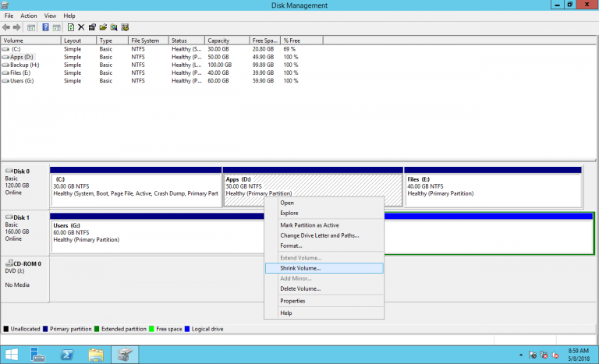Click the drive icon beside Backup (H:)
The height and width of the screenshot is (364, 599).
pos(5,65)
